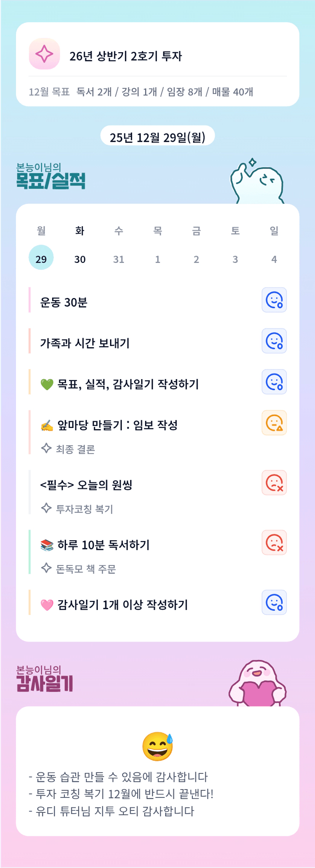The image size is (315, 868).
Task: Open sub-item 투자코칭 복기
Action: [84, 509]
